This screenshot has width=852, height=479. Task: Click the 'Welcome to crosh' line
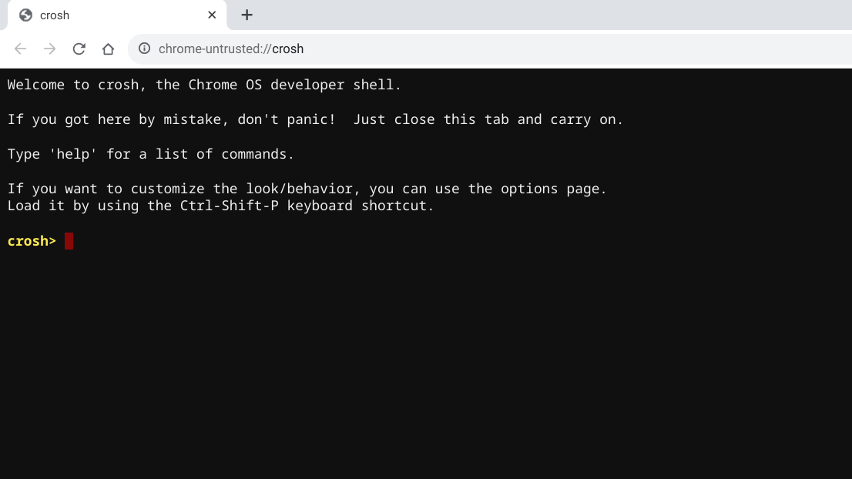[204, 85]
